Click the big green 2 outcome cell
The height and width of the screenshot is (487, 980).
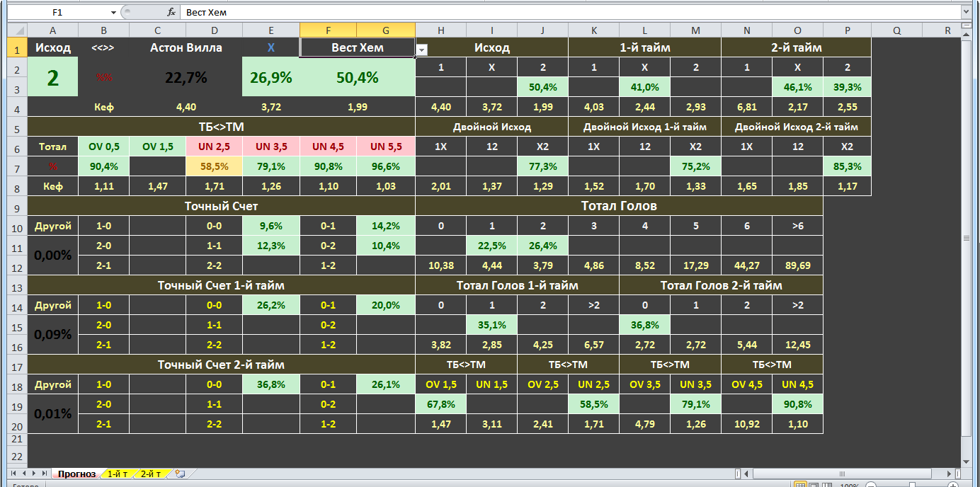[x=53, y=78]
